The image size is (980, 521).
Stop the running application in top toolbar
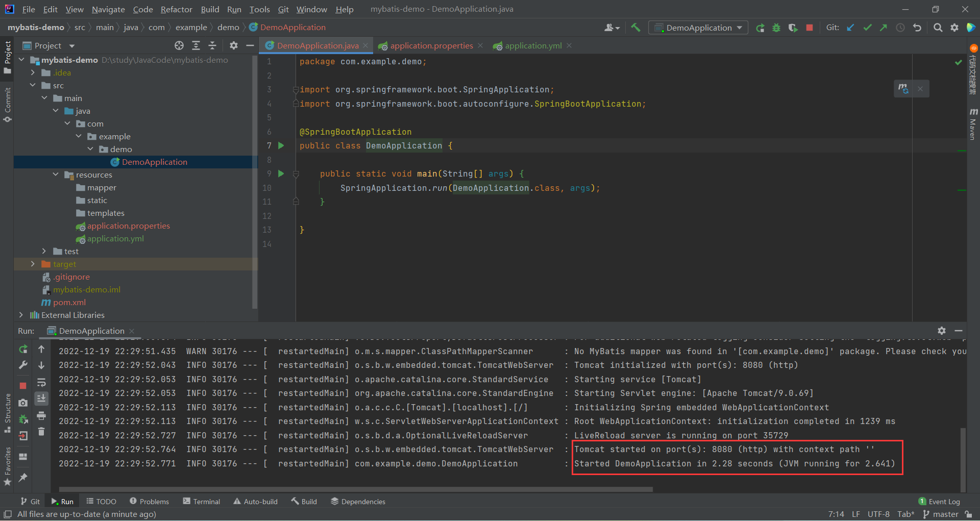pos(810,28)
